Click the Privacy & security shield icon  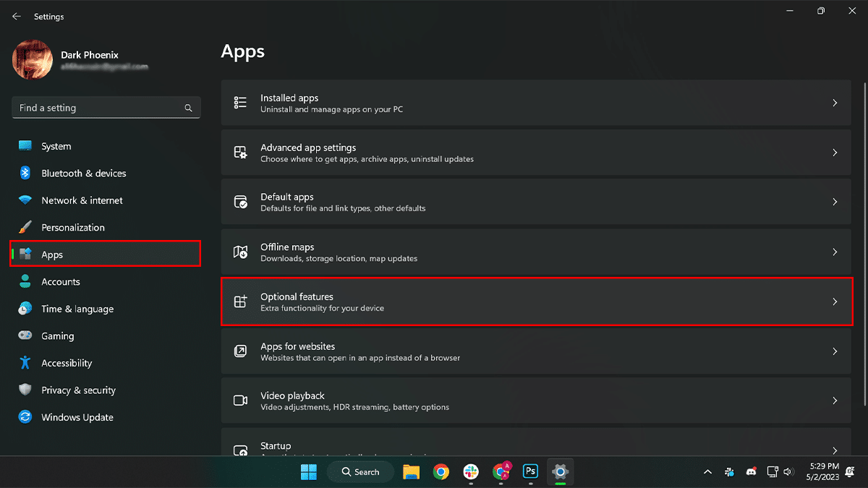tap(25, 390)
